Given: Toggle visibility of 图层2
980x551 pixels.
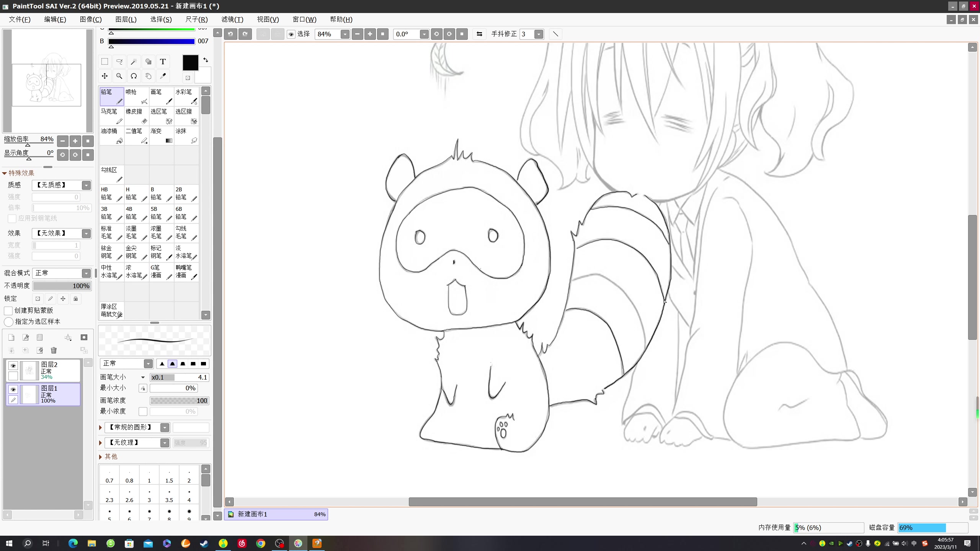Looking at the screenshot, I should tap(13, 366).
